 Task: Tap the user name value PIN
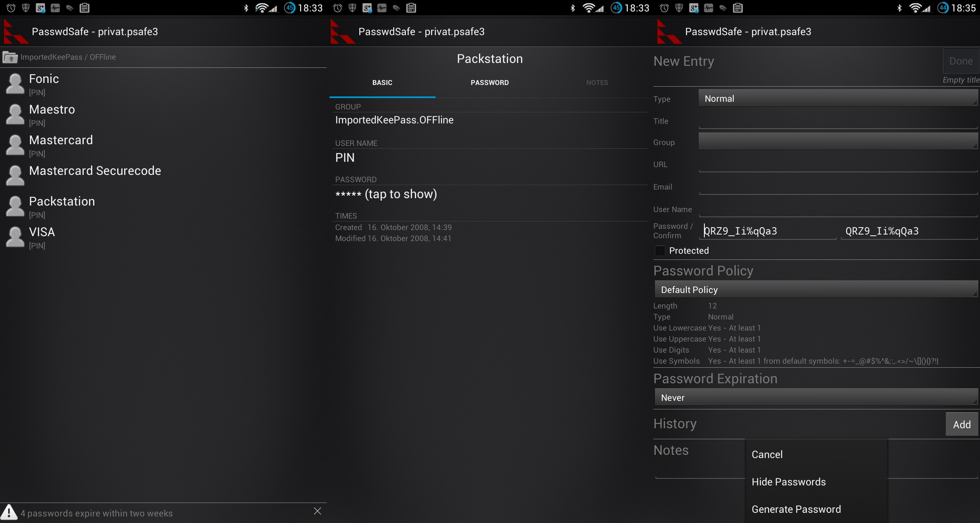click(x=345, y=158)
